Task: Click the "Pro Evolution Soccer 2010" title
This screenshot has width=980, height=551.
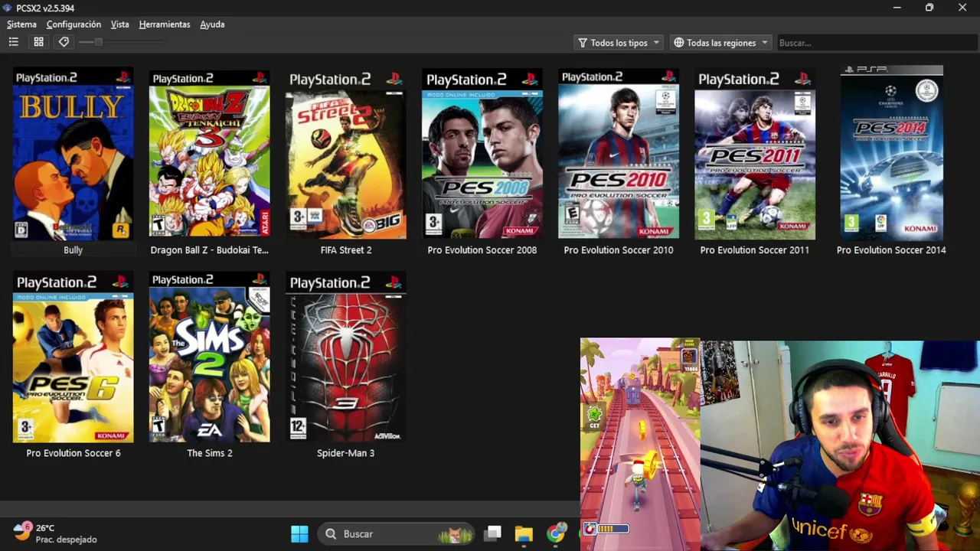Action: [618, 250]
